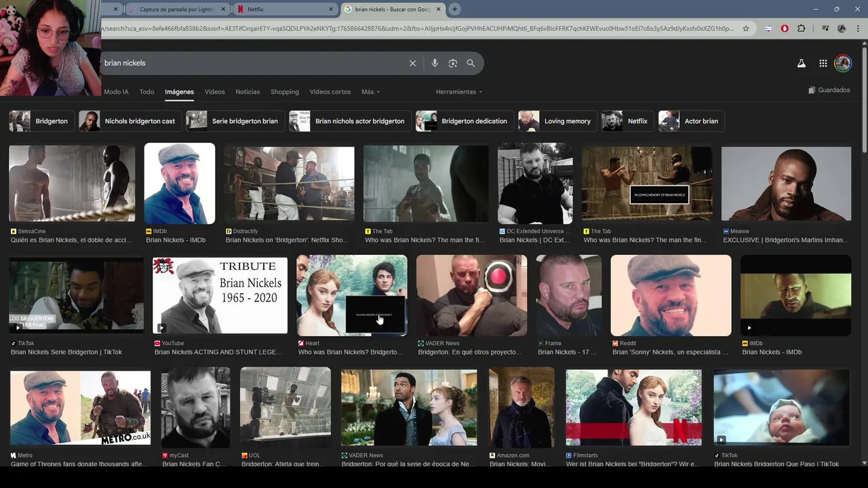The image size is (868, 488).
Task: Open the Meaww Martins Imhangbe image
Action: tap(786, 184)
